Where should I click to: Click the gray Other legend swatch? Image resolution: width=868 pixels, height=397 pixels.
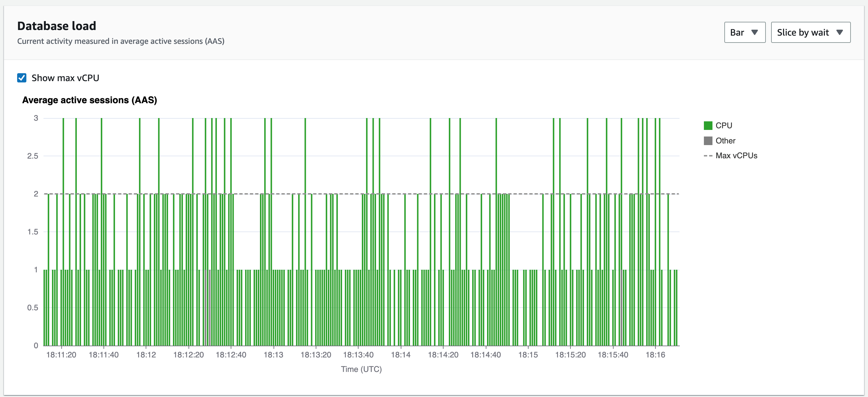tap(708, 141)
